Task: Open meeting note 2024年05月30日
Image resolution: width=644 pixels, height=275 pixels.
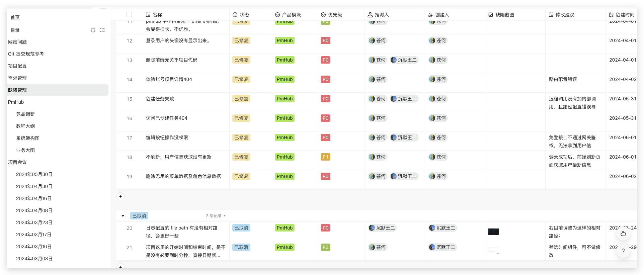Action: coord(34,174)
